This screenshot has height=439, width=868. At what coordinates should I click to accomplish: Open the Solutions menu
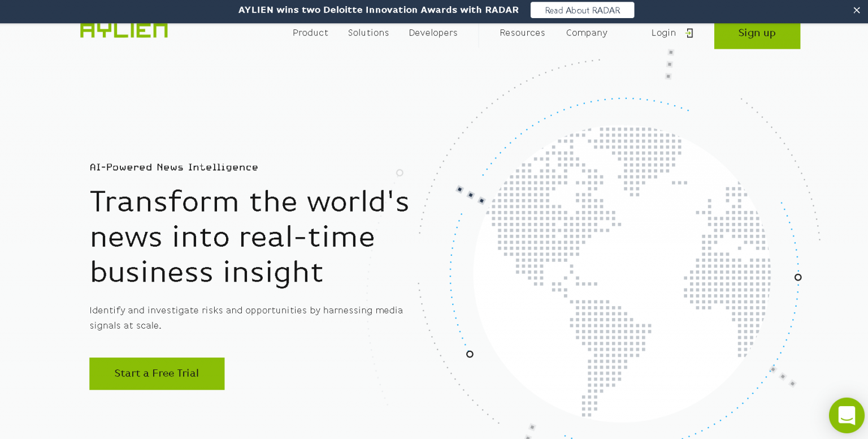click(368, 33)
